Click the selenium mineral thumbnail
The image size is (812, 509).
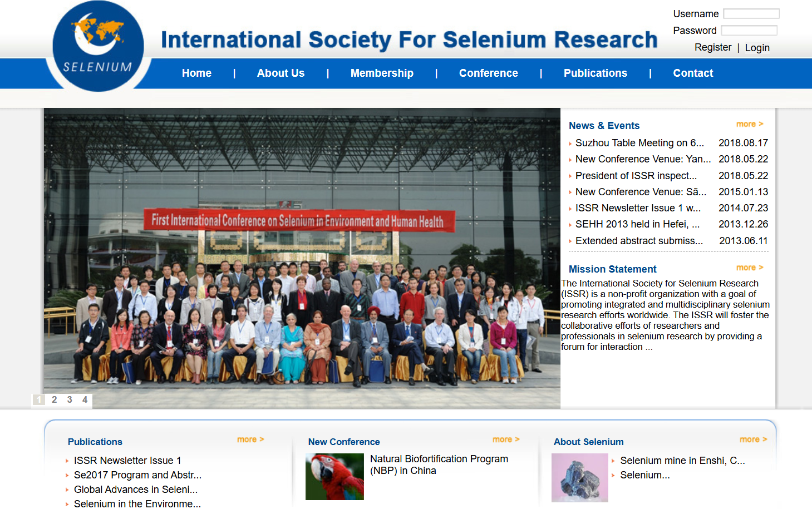pos(579,477)
